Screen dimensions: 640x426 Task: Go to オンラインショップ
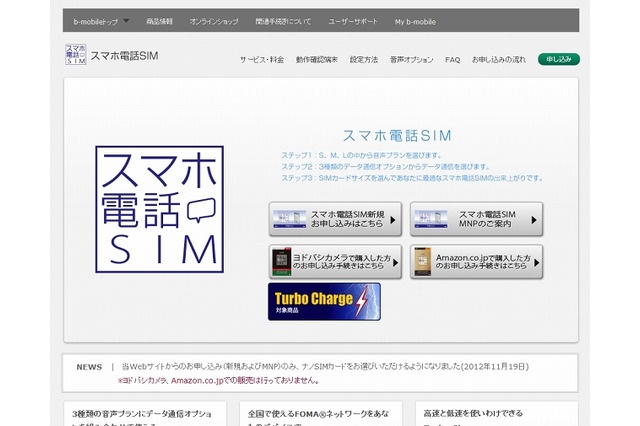[x=213, y=21]
